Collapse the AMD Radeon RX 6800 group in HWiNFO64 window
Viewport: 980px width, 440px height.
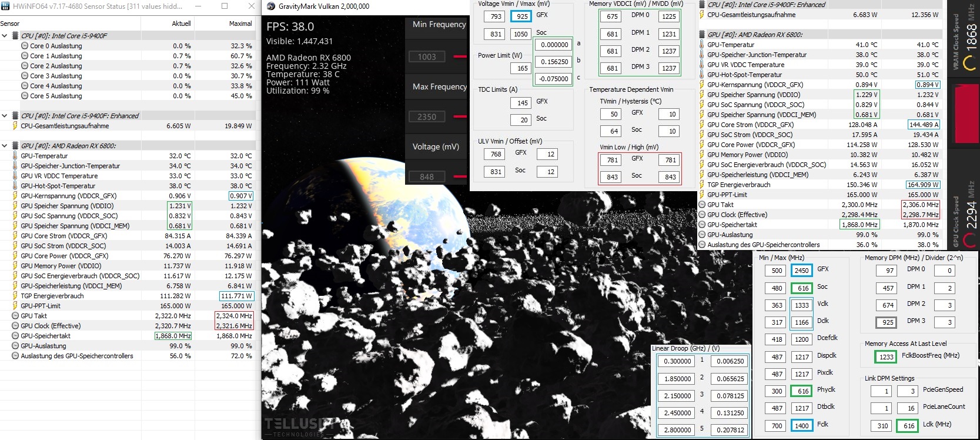(5, 146)
